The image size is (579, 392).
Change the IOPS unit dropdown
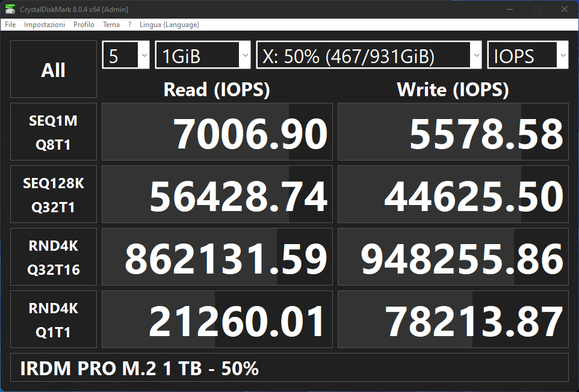click(x=528, y=55)
